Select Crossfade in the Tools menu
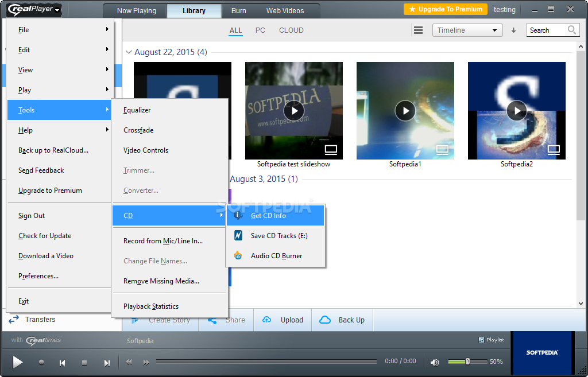The height and width of the screenshot is (377, 588). coord(169,130)
